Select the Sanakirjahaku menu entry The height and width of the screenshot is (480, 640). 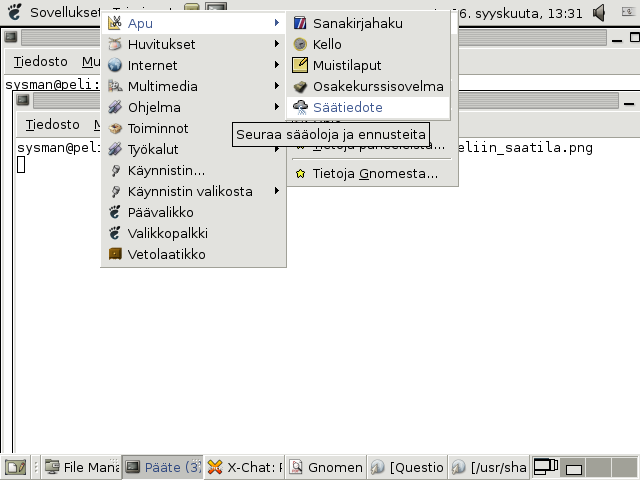(x=368, y=23)
